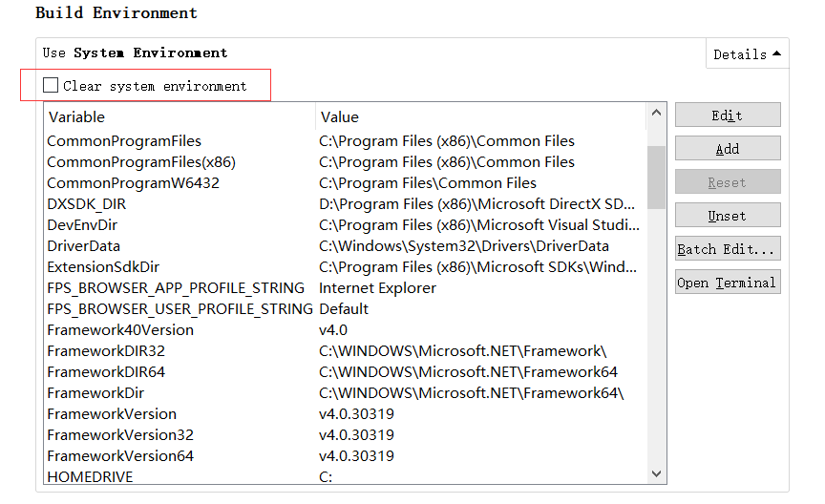This screenshot has height=504, width=825.
Task: Click the Internet Explorer value cell
Action: [377, 287]
